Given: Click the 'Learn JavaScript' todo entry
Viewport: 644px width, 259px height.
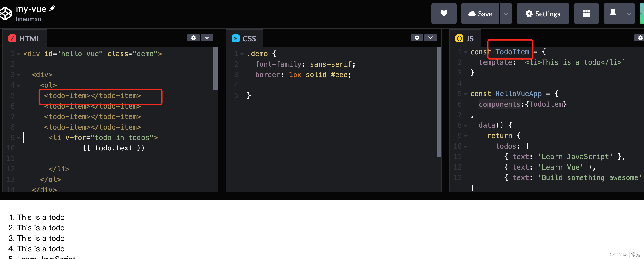Looking at the screenshot, I should pyautogui.click(x=564, y=157).
